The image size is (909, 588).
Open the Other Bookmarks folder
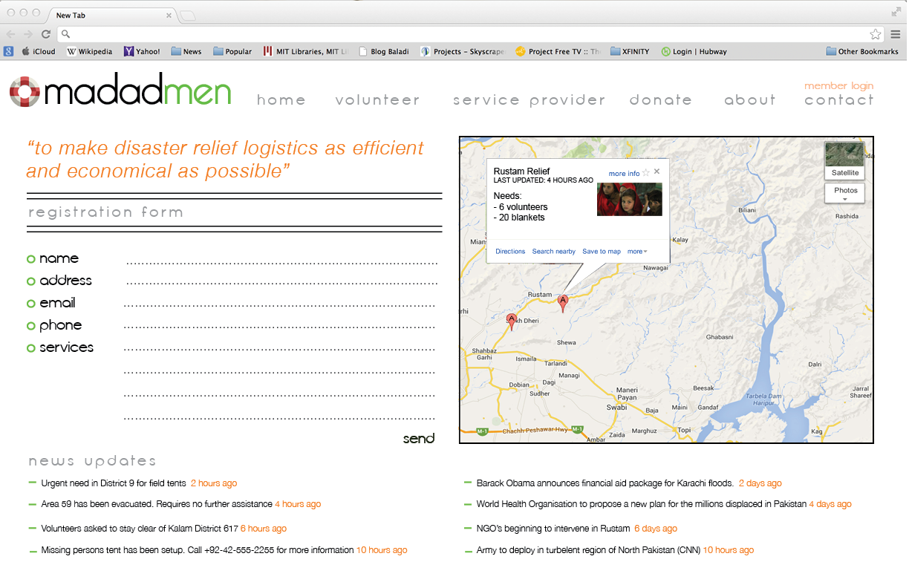coord(862,51)
